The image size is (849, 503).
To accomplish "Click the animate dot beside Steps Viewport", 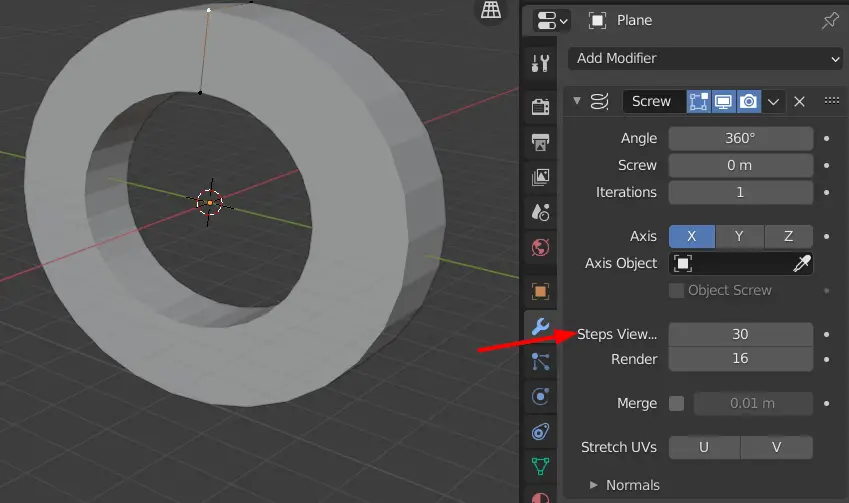I will [826, 335].
